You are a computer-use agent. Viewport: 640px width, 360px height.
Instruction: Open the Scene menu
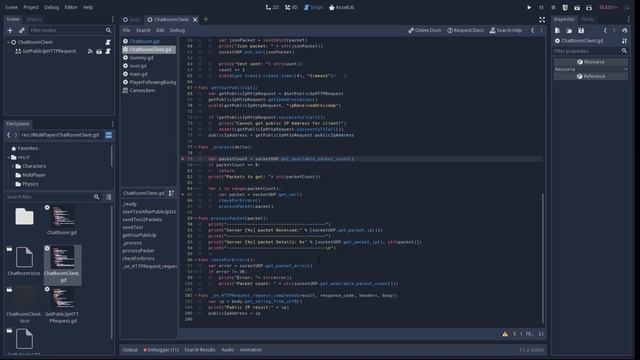click(x=11, y=7)
